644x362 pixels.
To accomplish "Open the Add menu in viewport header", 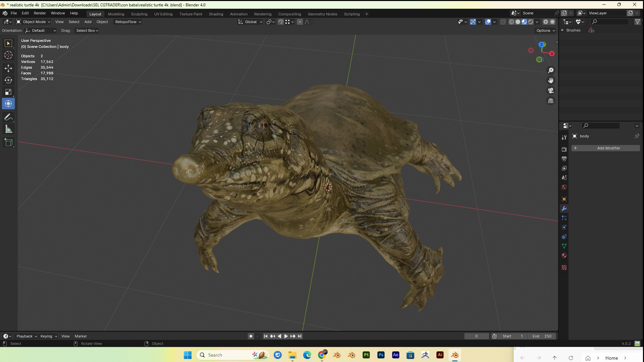I will click(88, 22).
